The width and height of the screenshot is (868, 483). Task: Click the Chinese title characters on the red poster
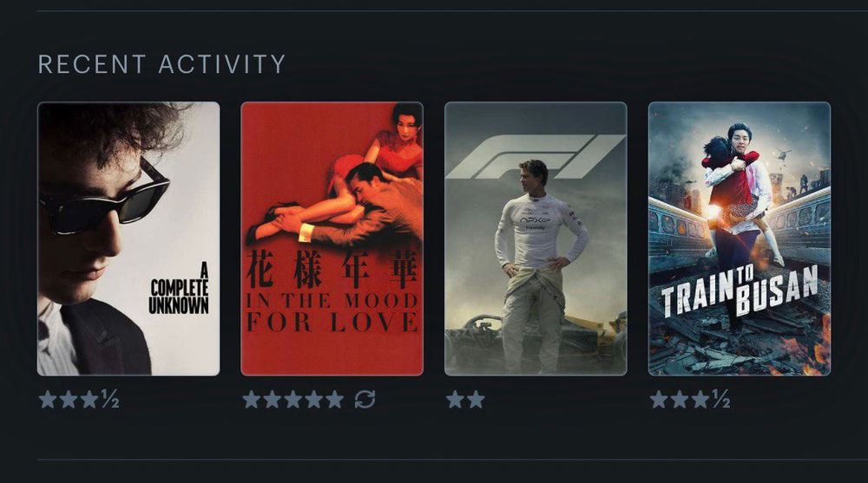tap(332, 270)
